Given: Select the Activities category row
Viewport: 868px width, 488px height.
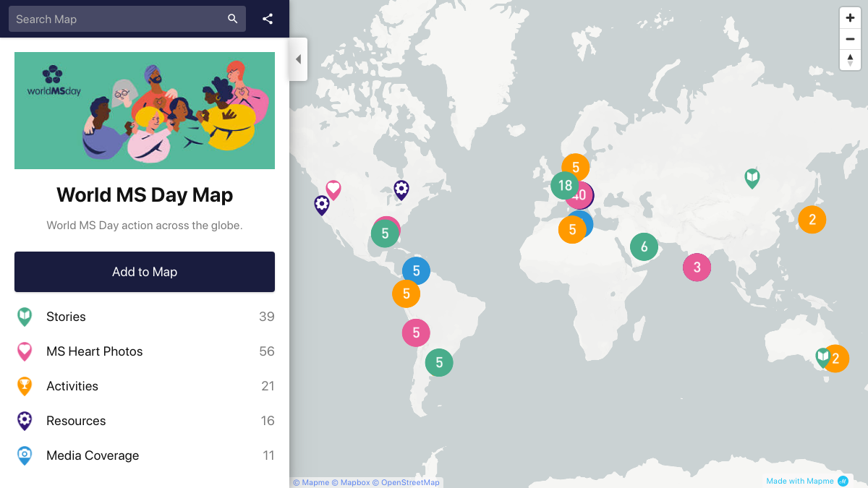Looking at the screenshot, I should pos(145,386).
